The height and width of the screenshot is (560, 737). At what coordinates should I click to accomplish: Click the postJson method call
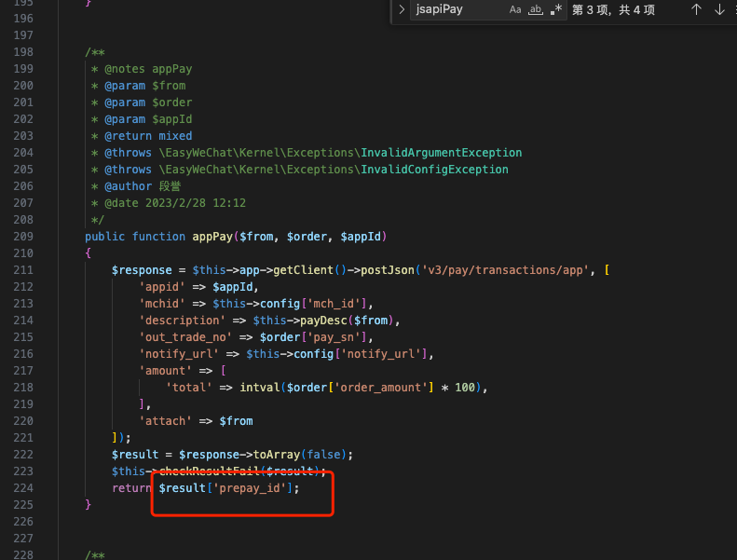[x=388, y=270]
